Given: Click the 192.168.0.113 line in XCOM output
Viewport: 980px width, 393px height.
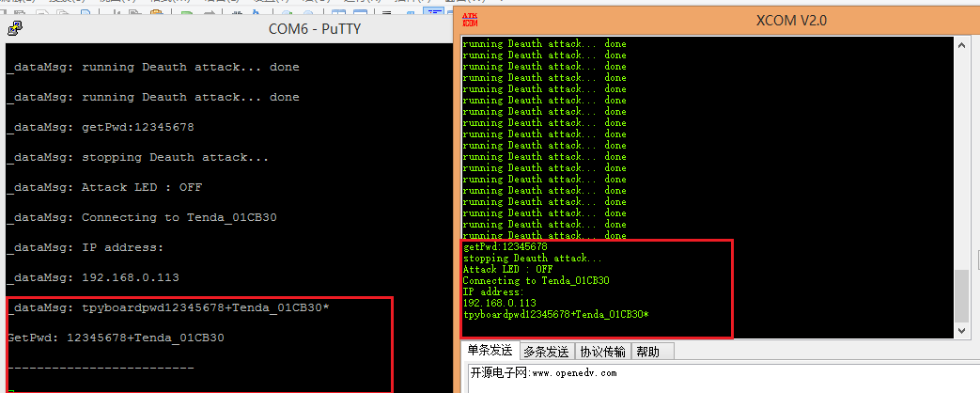Looking at the screenshot, I should 500,304.
